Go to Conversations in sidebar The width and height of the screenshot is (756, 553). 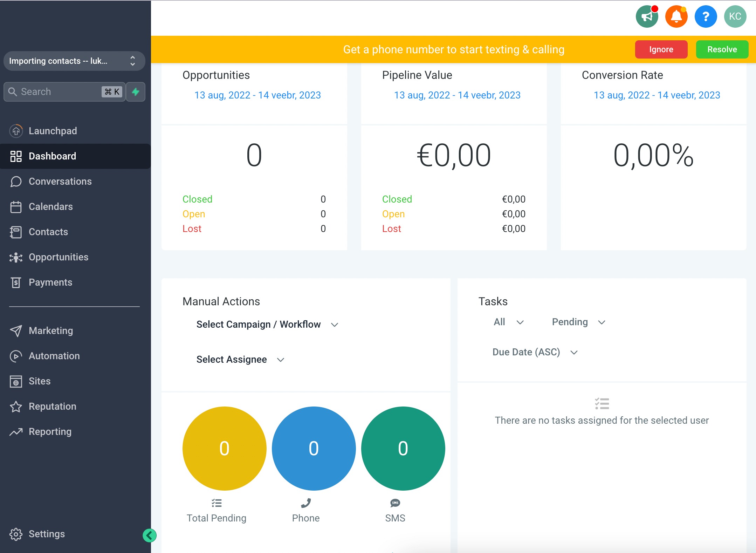[60, 182]
